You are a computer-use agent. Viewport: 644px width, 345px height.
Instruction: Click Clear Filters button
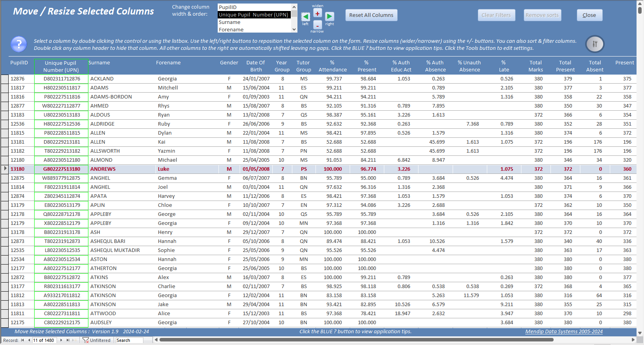tap(496, 15)
